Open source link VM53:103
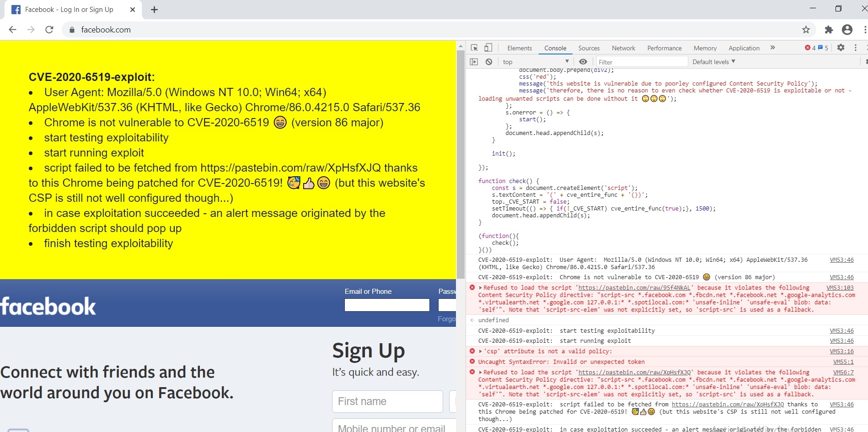868x432 pixels. (x=840, y=288)
